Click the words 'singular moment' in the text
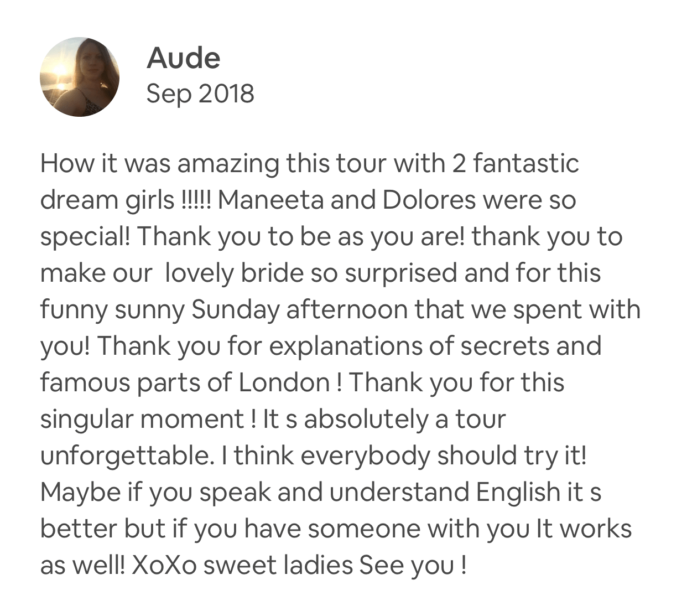 142,420
